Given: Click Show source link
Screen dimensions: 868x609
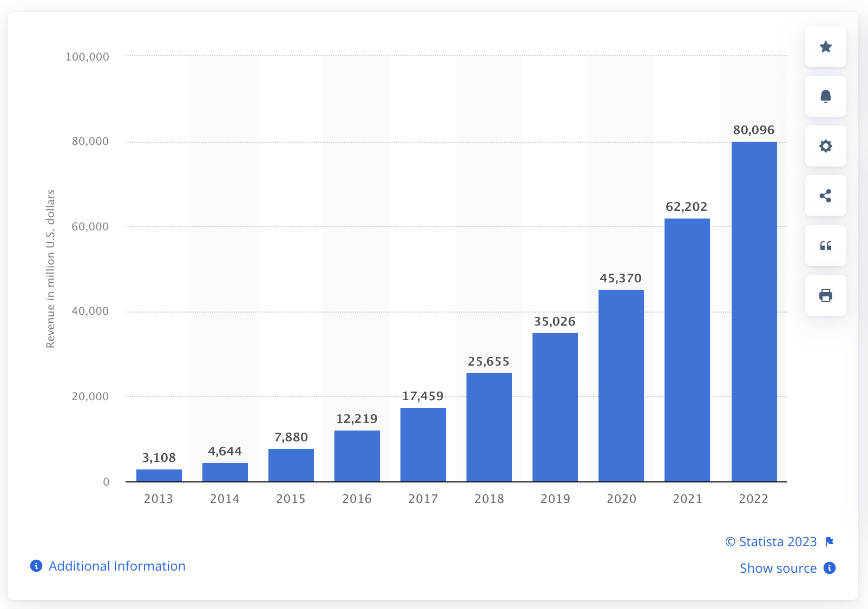Looking at the screenshot, I should click(777, 568).
